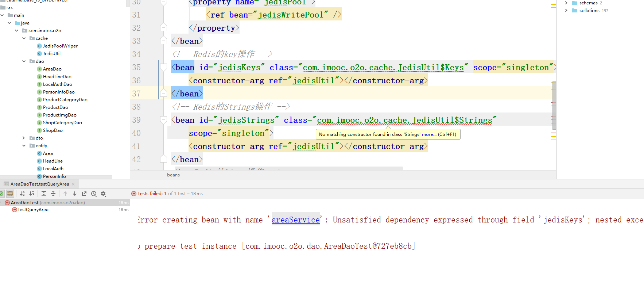Expand the collations node
The image size is (644, 282).
566,11
